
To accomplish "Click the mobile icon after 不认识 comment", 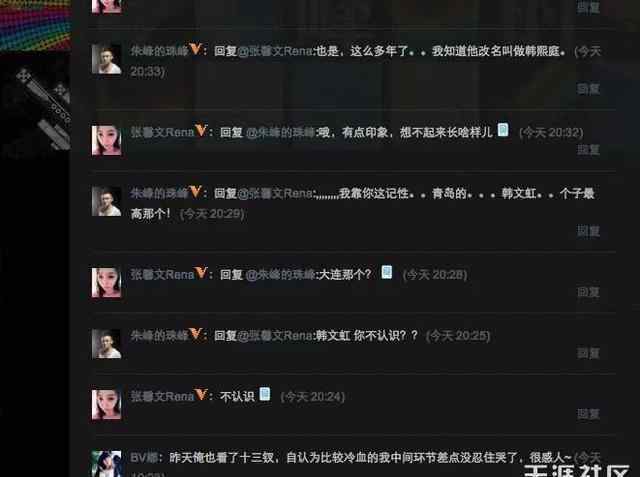I will coord(264,394).
